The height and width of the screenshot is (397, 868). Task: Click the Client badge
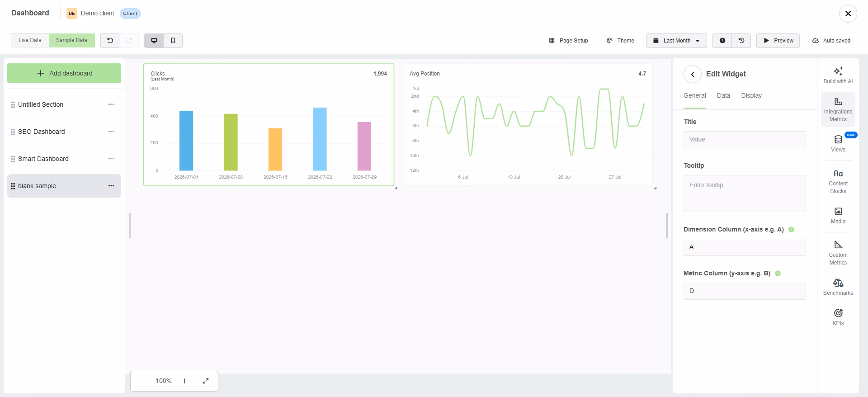click(x=130, y=14)
